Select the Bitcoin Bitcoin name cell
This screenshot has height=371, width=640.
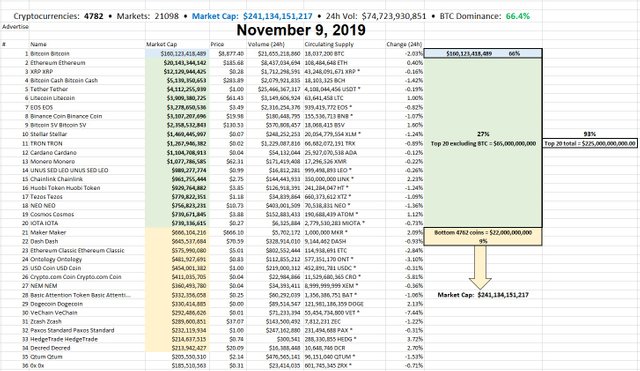50,53
